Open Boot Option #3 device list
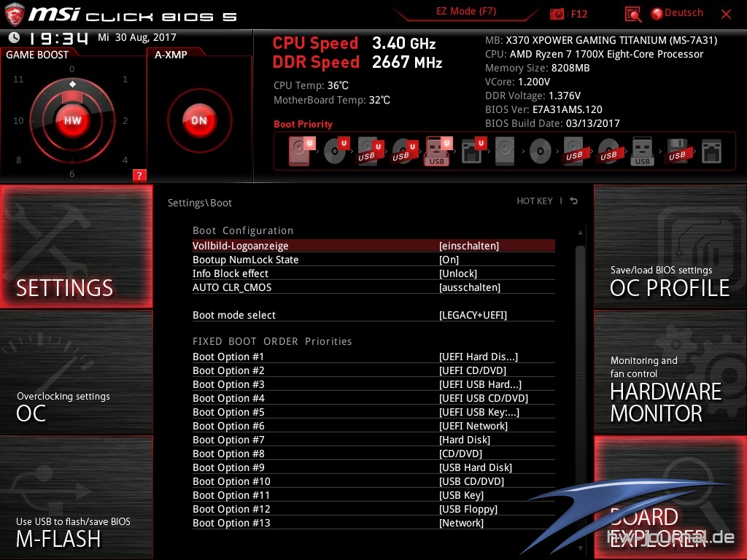The width and height of the screenshot is (747, 560). [373, 384]
